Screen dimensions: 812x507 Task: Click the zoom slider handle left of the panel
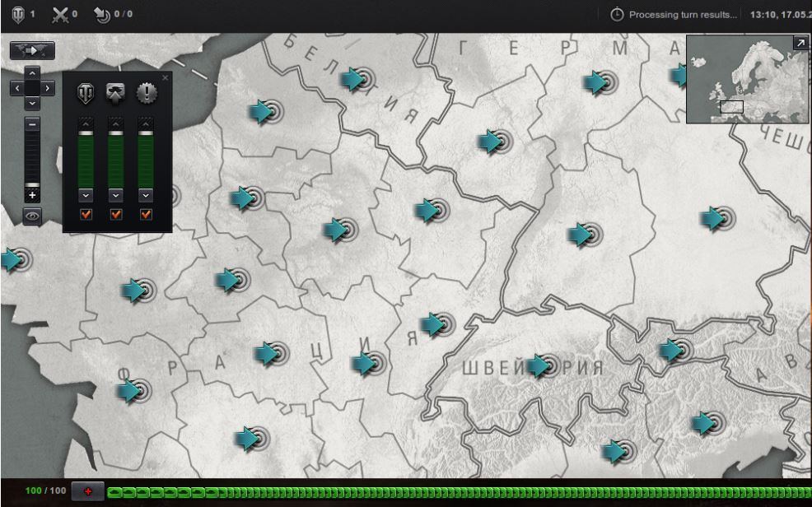click(32, 184)
